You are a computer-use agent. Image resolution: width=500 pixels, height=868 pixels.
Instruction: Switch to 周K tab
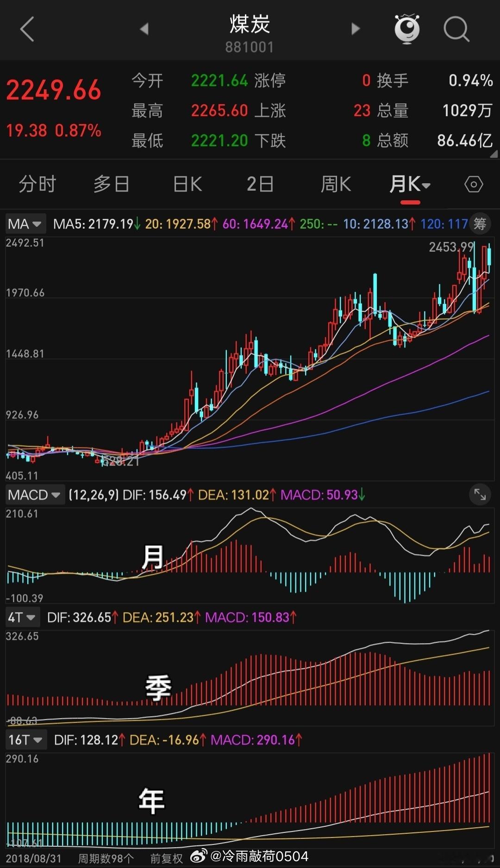[336, 184]
